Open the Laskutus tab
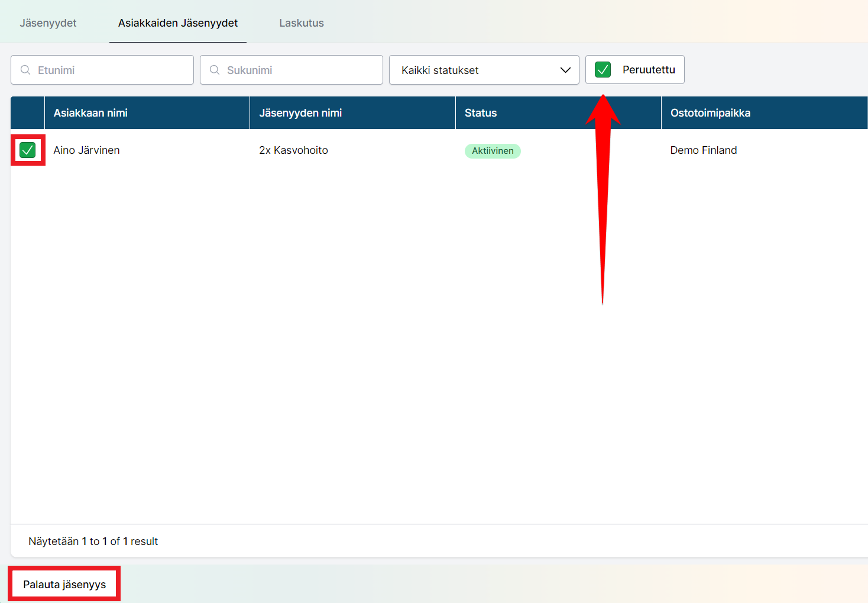 302,23
